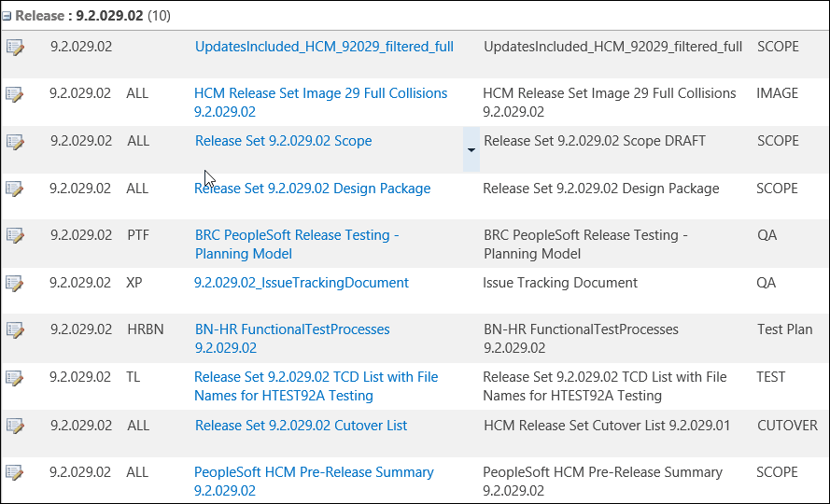Click edit icon beside HCM Release Set Image 29
Image resolution: width=830 pixels, height=504 pixels.
point(15,94)
